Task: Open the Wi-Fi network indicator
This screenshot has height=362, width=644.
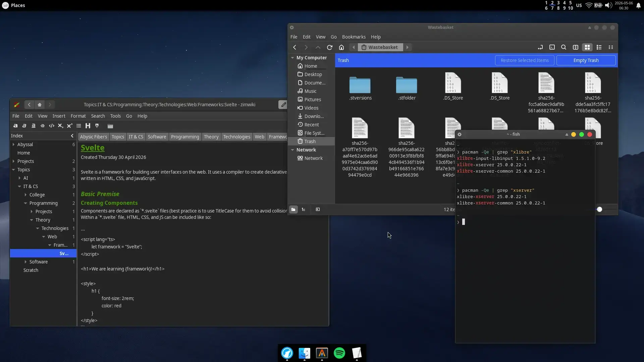Action: pos(589,5)
